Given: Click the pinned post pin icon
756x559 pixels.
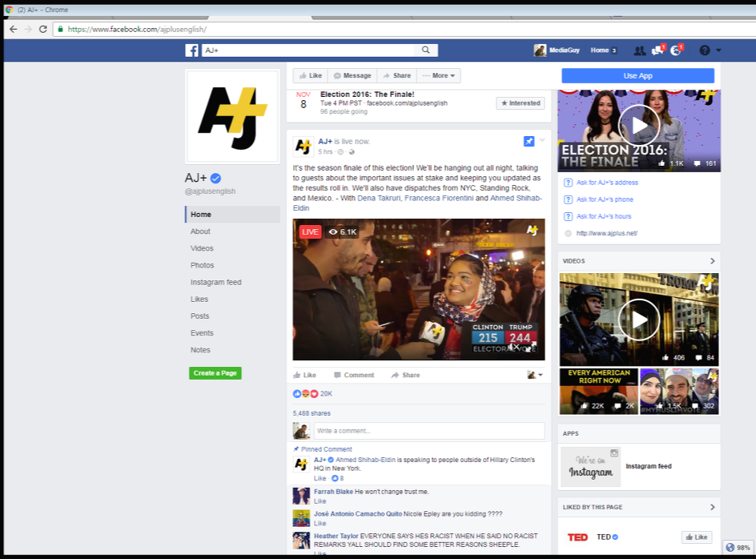Looking at the screenshot, I should (x=529, y=141).
